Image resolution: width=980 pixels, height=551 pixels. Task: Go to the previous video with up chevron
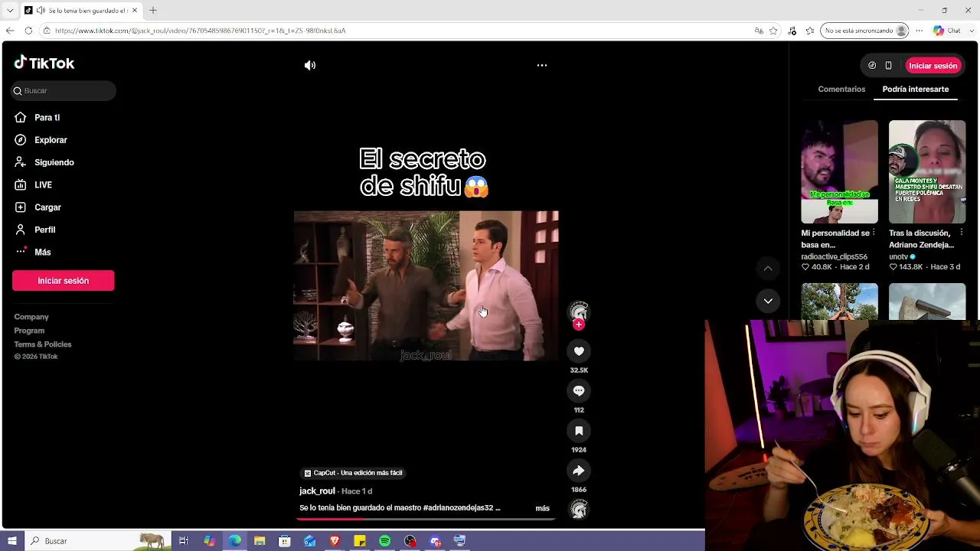click(x=768, y=268)
